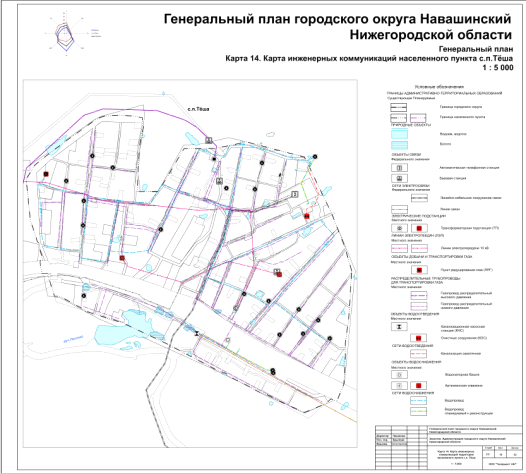Viewport: 526px width, 474px height.
Task: Click the existing artesian well legend symbol
Action: (399, 385)
